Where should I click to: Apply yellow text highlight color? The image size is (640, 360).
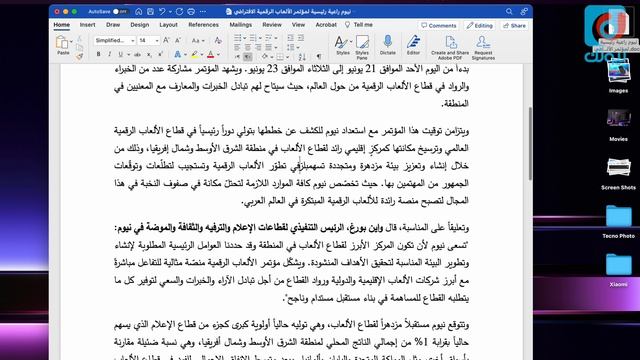[195, 54]
